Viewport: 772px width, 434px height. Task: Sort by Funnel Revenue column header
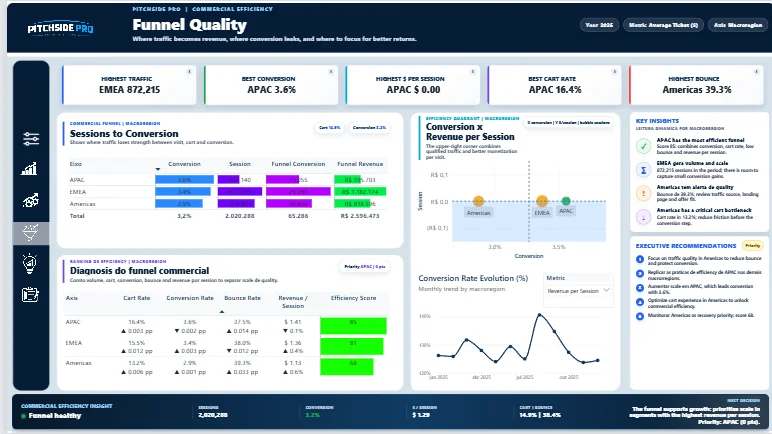click(x=360, y=164)
